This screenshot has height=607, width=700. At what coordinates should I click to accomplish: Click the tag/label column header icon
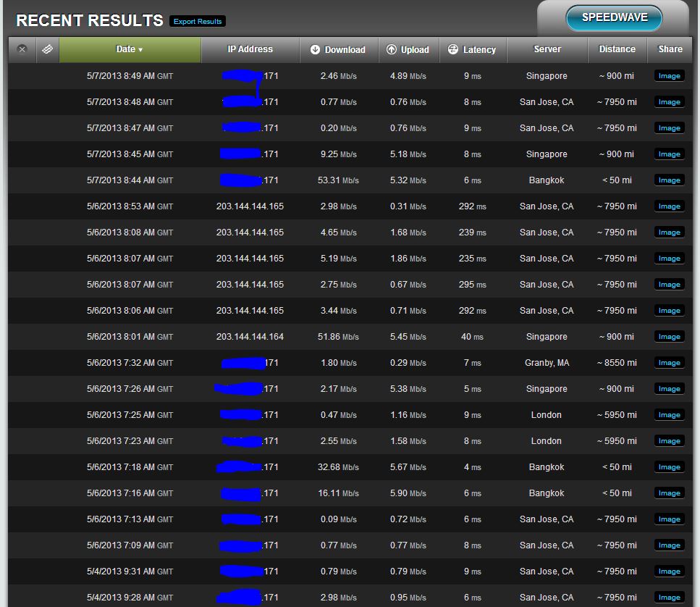coord(47,49)
